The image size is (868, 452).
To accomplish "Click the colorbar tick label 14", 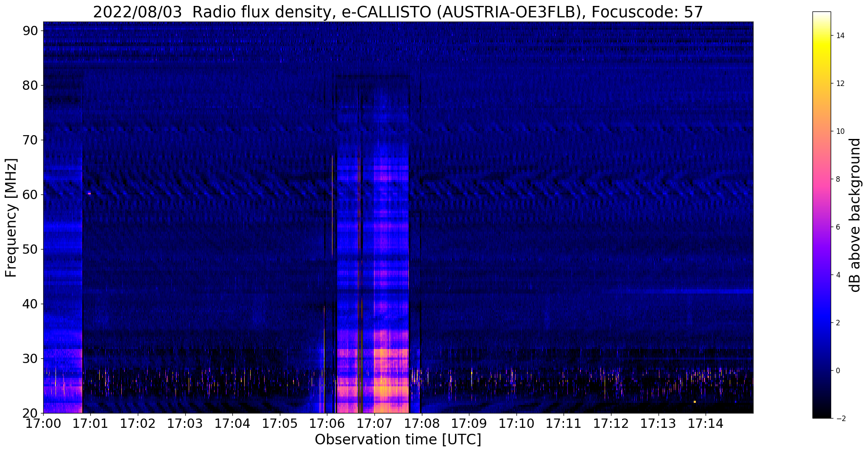I will click(840, 36).
